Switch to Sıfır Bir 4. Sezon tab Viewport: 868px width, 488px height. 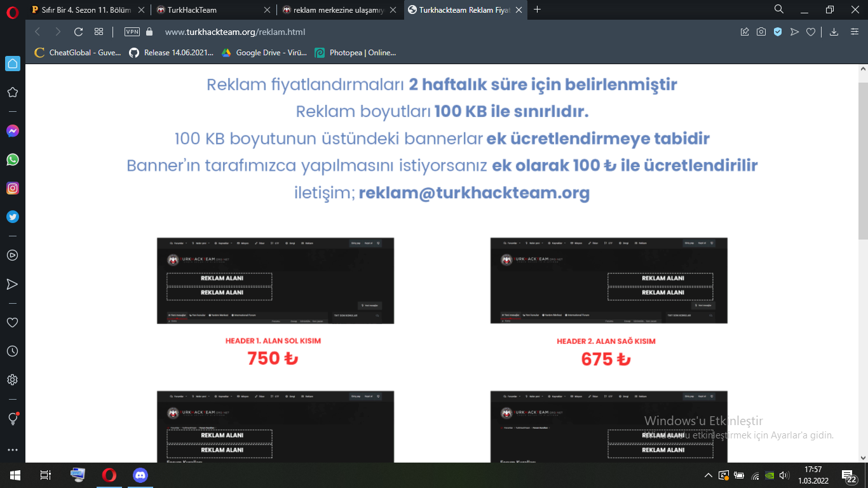tap(88, 10)
